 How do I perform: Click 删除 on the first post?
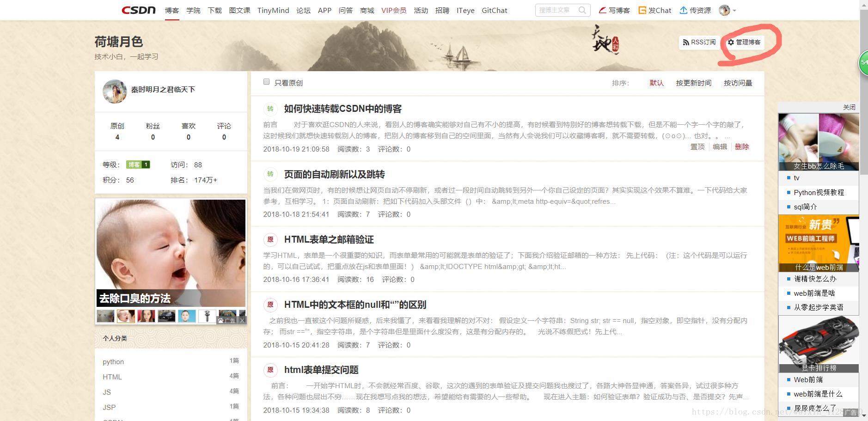(x=742, y=146)
